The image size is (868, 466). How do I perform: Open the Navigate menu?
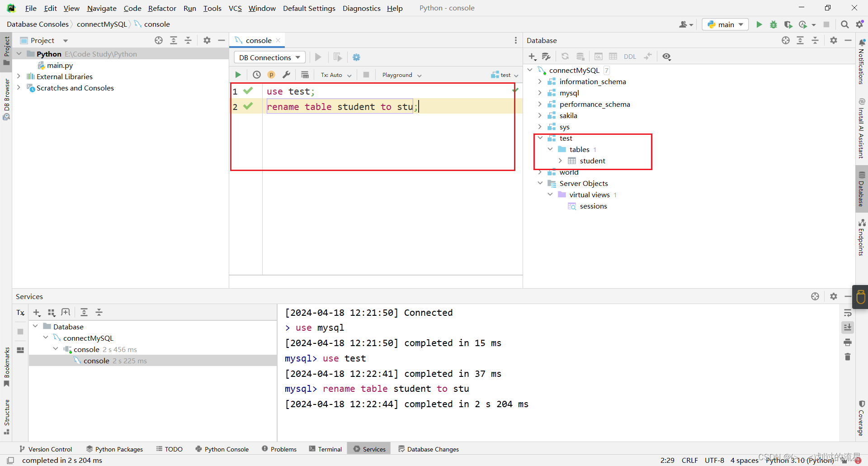[x=102, y=8]
